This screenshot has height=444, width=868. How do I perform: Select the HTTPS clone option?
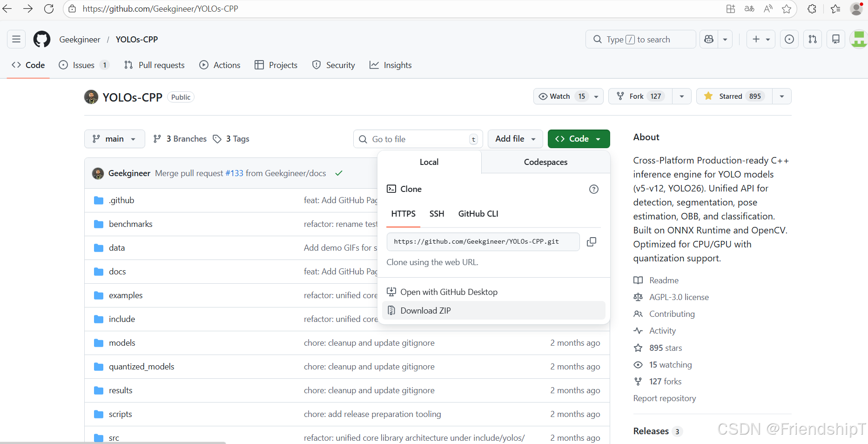pyautogui.click(x=404, y=214)
